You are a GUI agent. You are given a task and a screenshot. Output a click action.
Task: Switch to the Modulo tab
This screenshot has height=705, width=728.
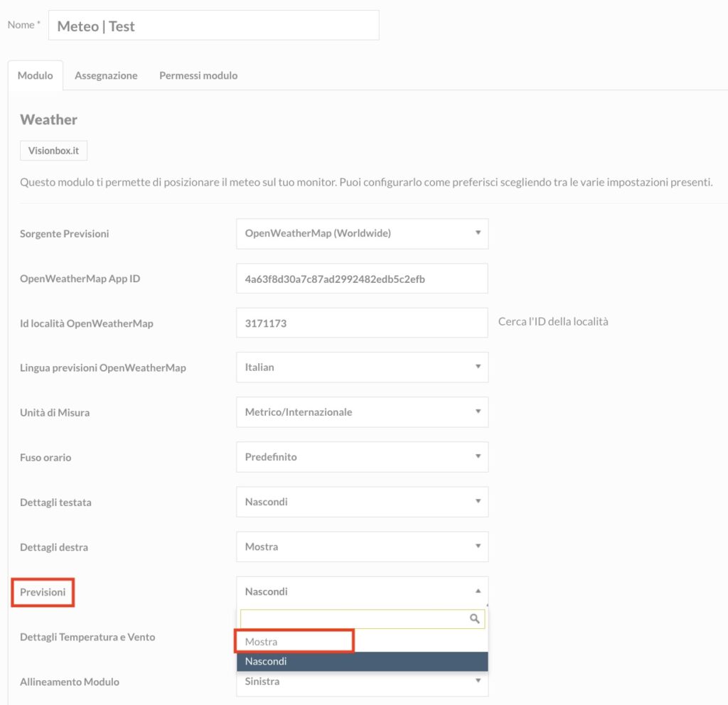tap(36, 75)
